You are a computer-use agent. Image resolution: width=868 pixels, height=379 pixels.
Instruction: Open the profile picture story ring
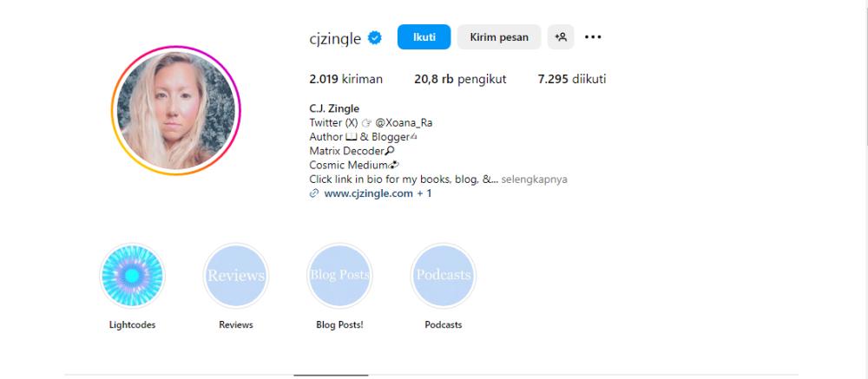(176, 111)
